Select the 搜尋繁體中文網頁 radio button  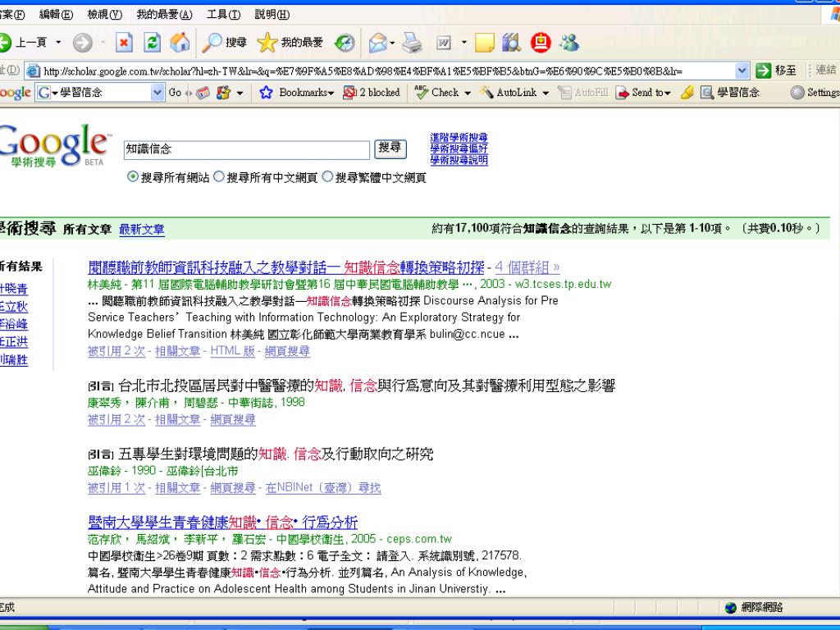pos(327,176)
